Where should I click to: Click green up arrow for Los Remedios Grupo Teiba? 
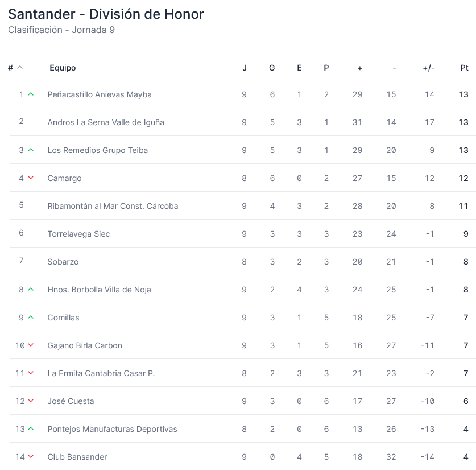point(31,150)
